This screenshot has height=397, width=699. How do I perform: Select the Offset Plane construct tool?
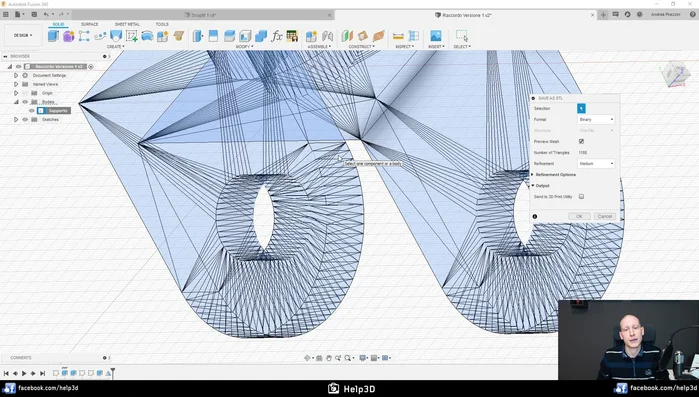(347, 36)
